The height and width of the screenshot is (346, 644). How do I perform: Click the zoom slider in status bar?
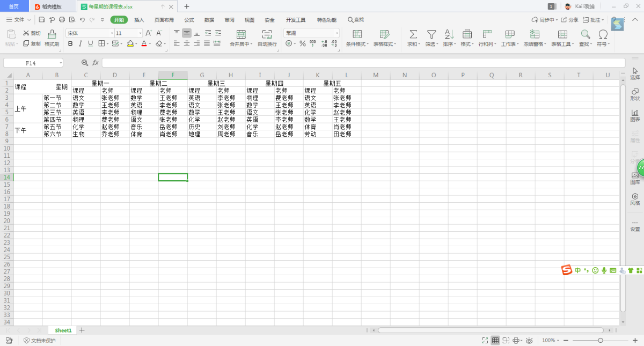click(x=600, y=340)
